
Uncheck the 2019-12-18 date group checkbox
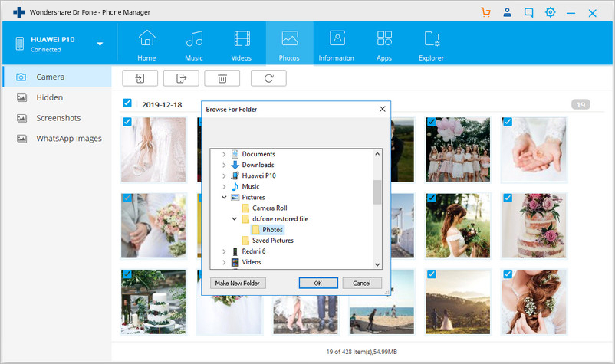pyautogui.click(x=127, y=103)
